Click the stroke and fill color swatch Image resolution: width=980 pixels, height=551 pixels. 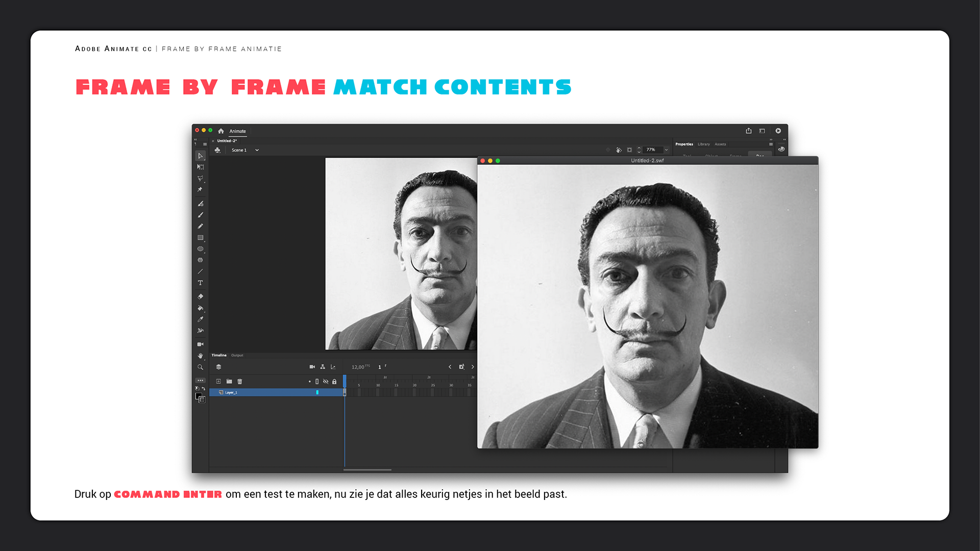point(200,398)
